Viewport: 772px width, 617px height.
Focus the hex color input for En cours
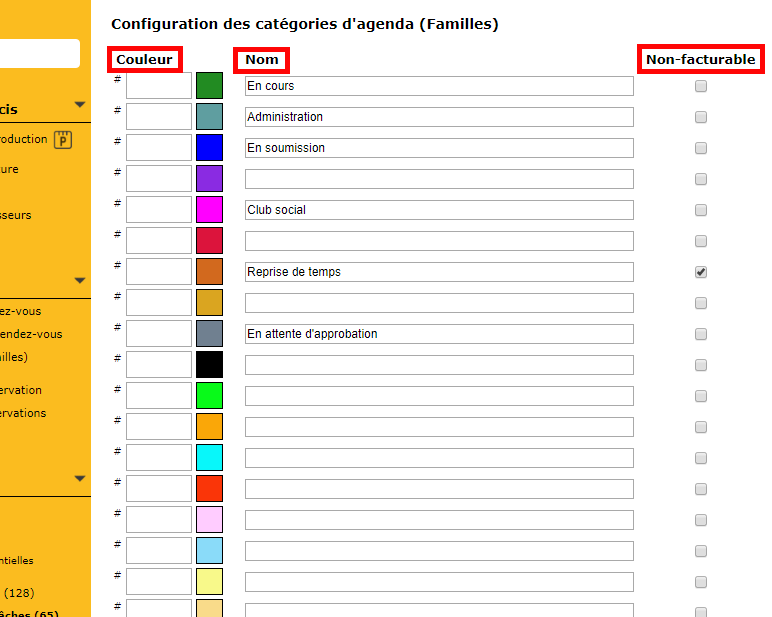(158, 86)
